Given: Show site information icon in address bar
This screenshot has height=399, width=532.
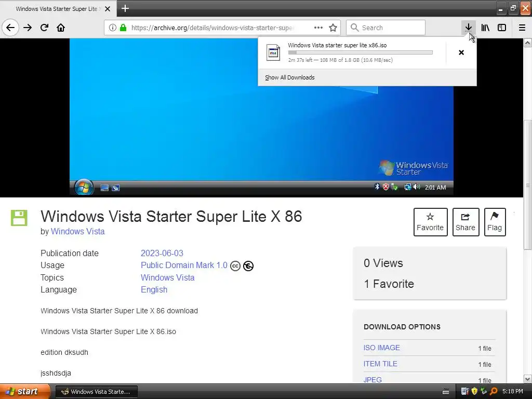Looking at the screenshot, I should coord(112,28).
